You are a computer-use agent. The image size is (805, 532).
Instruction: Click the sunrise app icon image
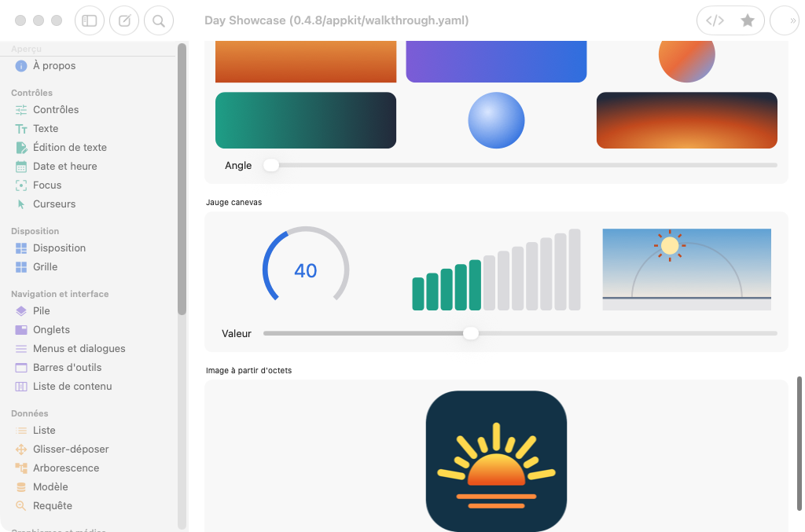pyautogui.click(x=496, y=461)
